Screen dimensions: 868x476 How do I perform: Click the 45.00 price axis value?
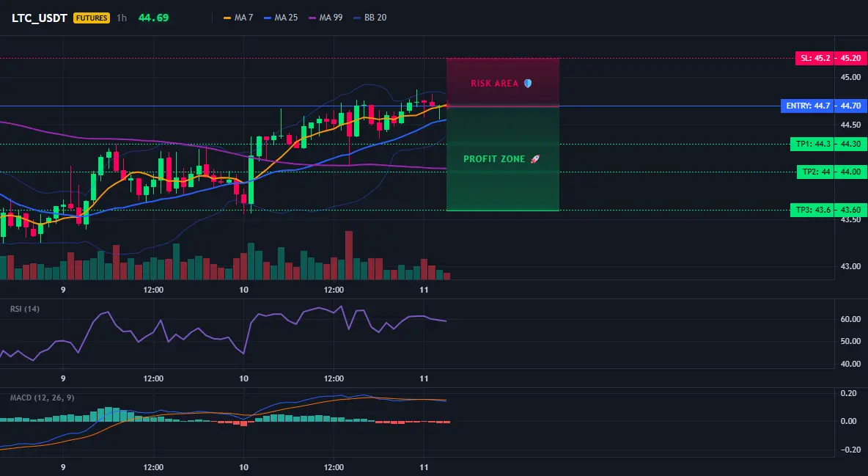851,77
